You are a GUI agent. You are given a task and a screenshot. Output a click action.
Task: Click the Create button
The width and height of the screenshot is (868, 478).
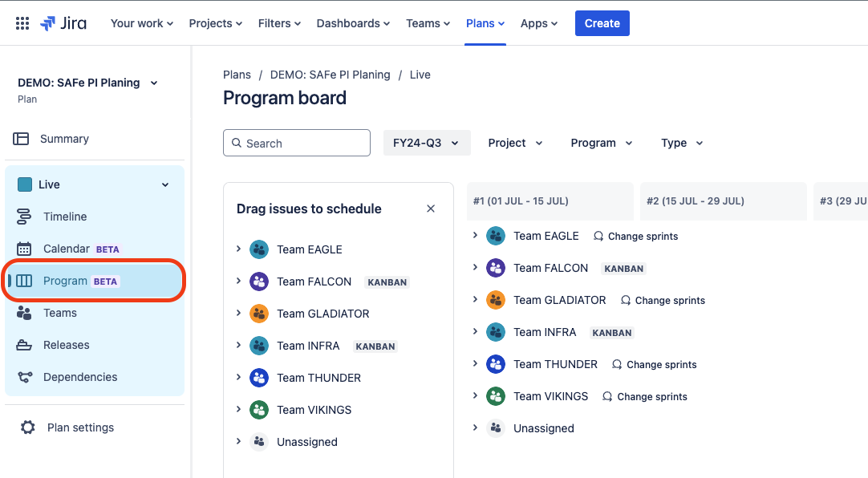(x=602, y=23)
